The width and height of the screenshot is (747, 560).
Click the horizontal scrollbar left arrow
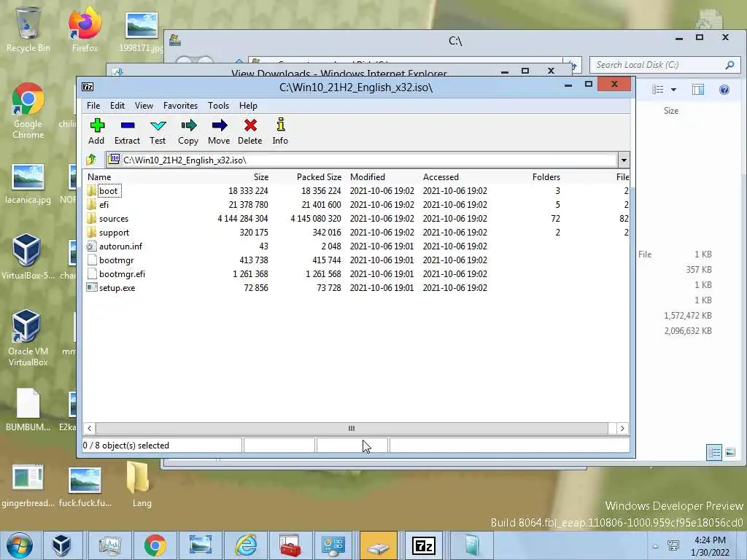90,428
